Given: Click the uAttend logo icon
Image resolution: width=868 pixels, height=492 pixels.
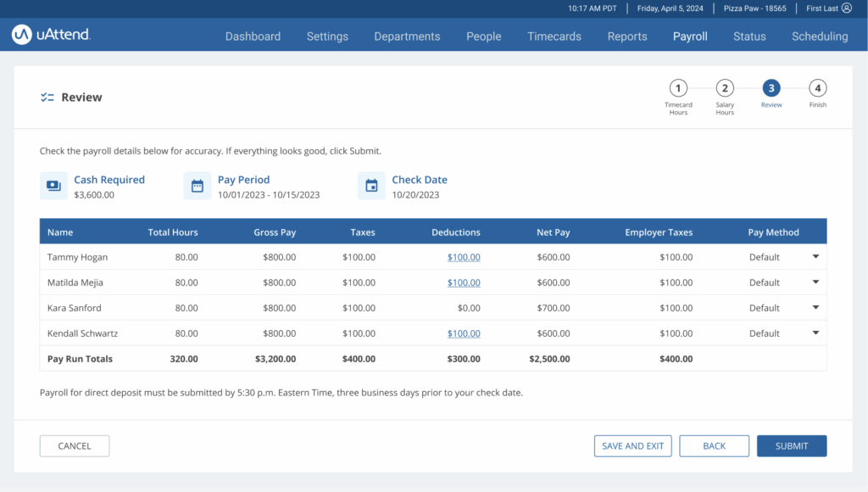Looking at the screenshot, I should coord(22,35).
